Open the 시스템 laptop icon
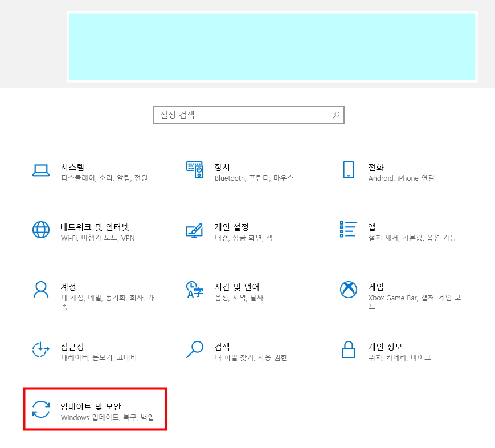 41,170
